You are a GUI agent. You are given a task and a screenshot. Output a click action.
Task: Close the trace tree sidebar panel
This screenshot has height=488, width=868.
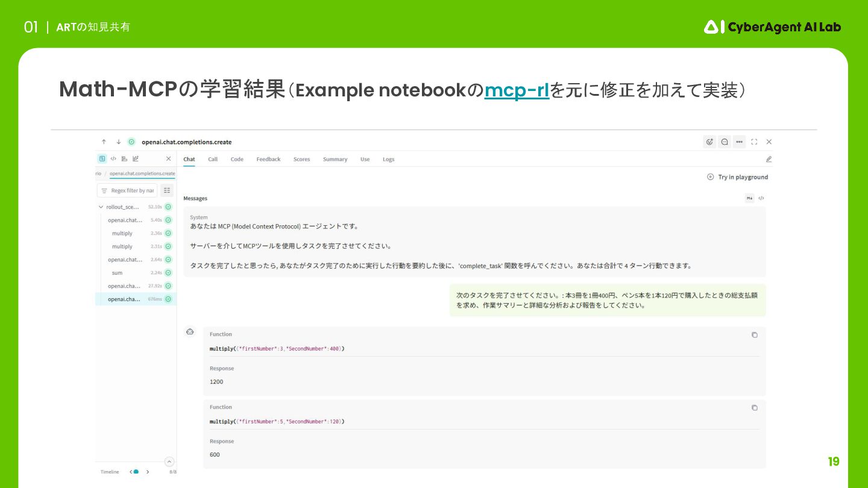point(168,158)
